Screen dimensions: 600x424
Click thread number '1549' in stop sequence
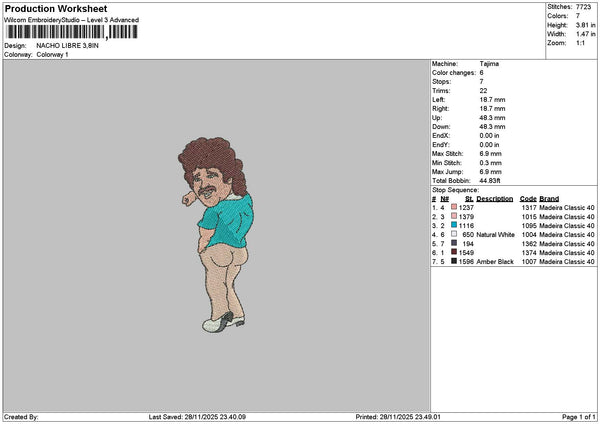(466, 253)
